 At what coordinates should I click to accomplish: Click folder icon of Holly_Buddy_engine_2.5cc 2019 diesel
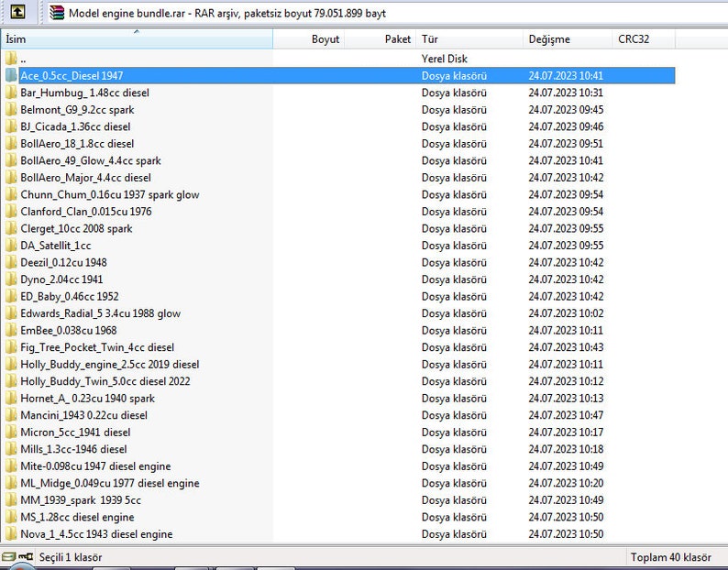pos(11,364)
